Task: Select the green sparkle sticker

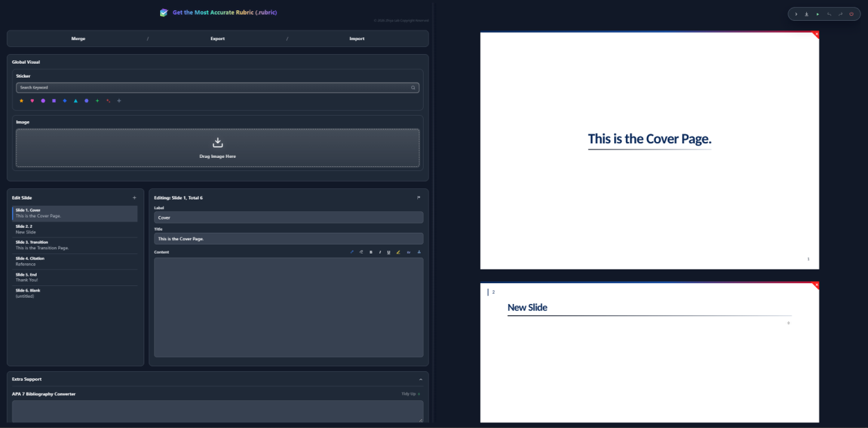Action: 97,101
